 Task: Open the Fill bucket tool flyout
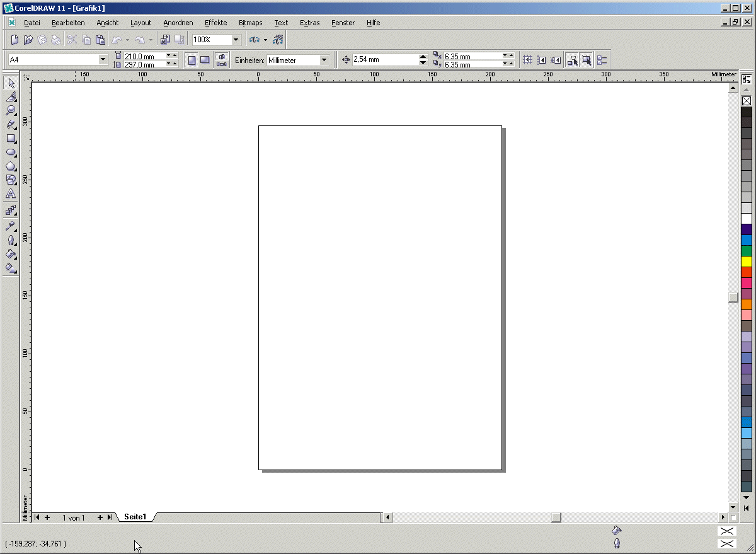(11, 253)
